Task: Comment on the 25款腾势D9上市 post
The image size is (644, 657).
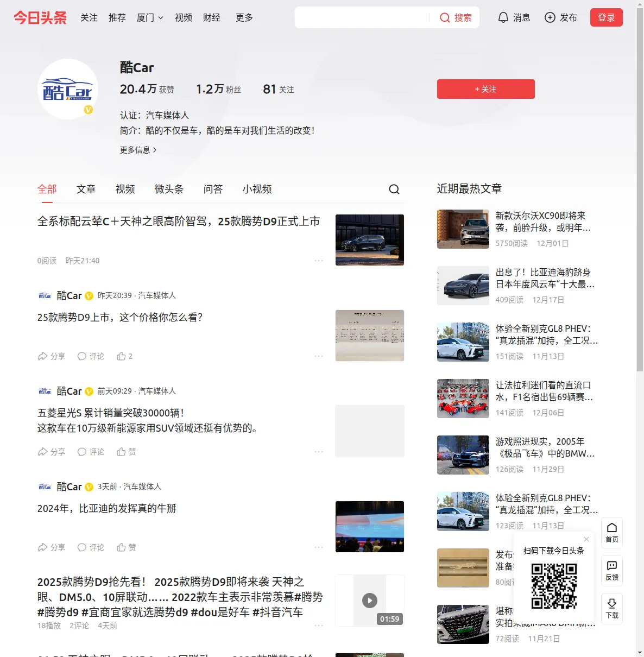Action: 91,356
